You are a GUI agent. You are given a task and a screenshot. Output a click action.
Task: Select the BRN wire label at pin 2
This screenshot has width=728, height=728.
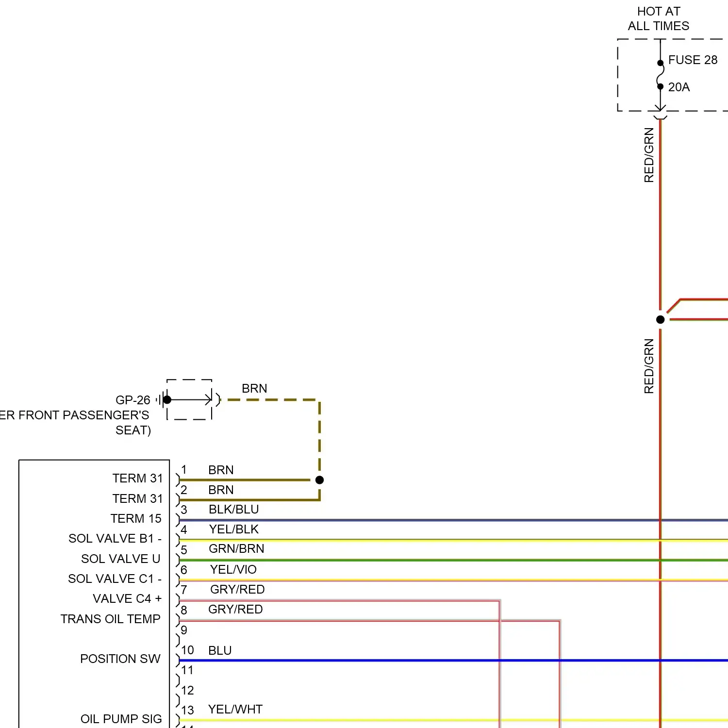point(221,490)
